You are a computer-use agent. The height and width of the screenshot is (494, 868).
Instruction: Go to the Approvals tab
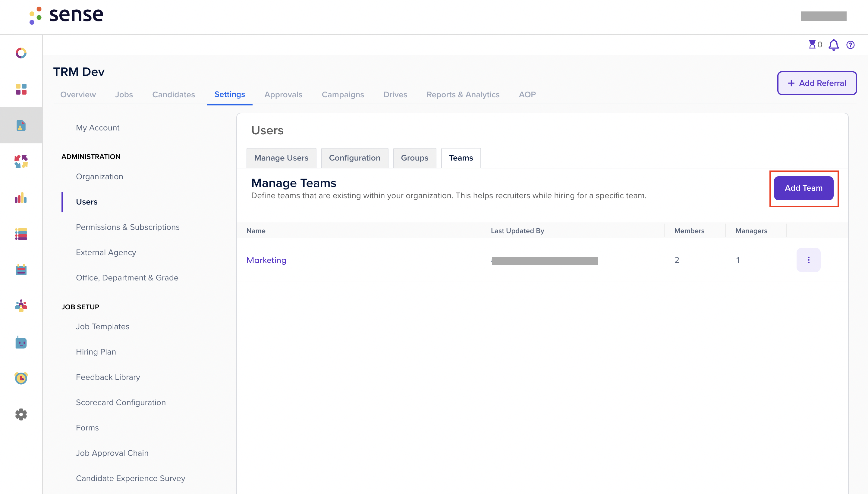pos(283,95)
